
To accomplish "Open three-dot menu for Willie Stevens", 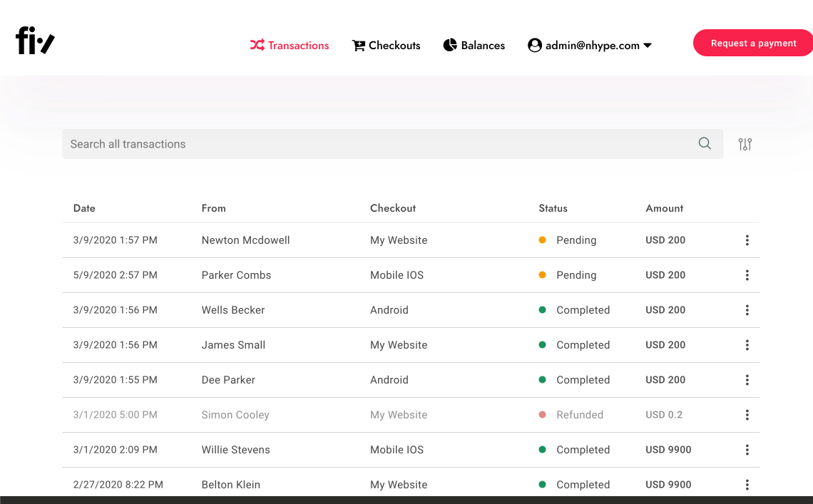I will pyautogui.click(x=747, y=450).
